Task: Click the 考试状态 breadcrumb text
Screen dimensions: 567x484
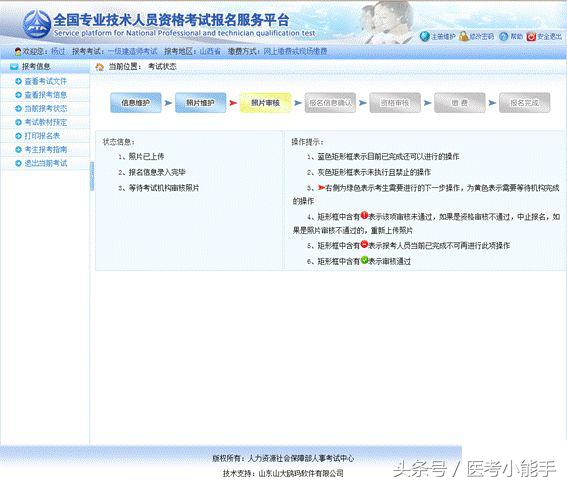Action: pos(162,67)
